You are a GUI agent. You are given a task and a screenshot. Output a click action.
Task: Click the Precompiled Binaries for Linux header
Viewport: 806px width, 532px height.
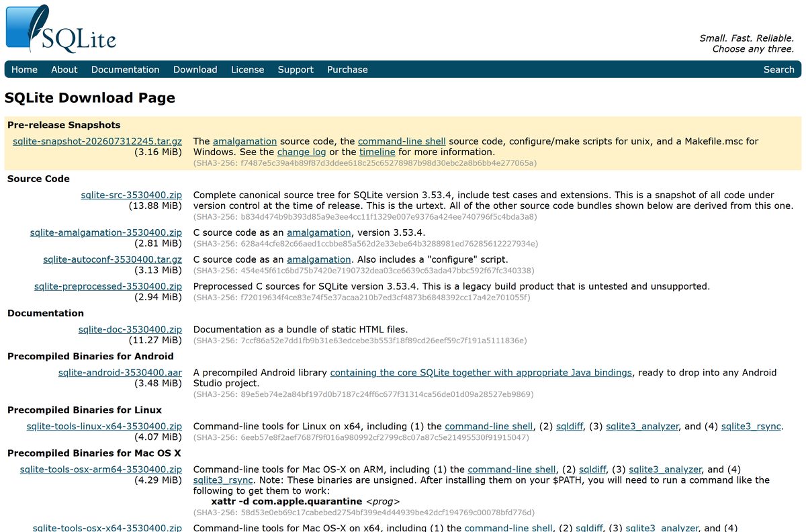coord(85,410)
